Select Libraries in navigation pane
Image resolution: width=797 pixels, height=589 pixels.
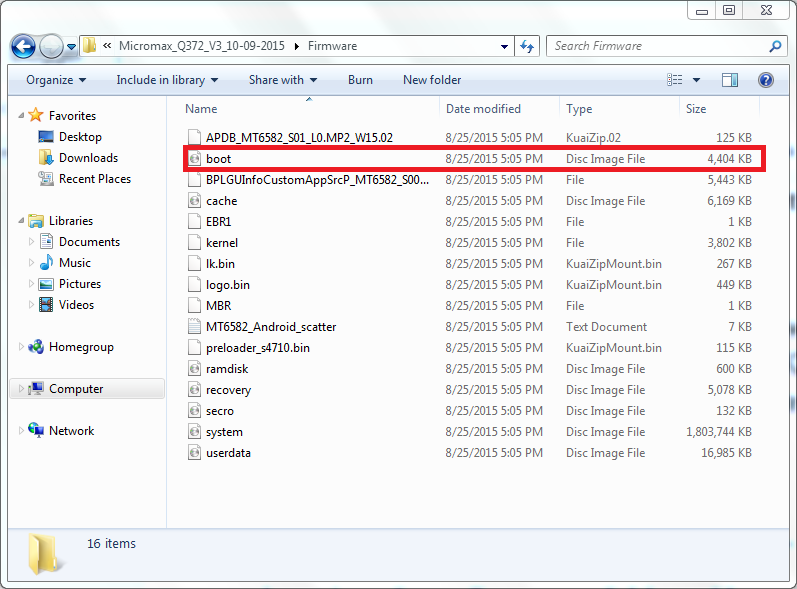click(71, 221)
